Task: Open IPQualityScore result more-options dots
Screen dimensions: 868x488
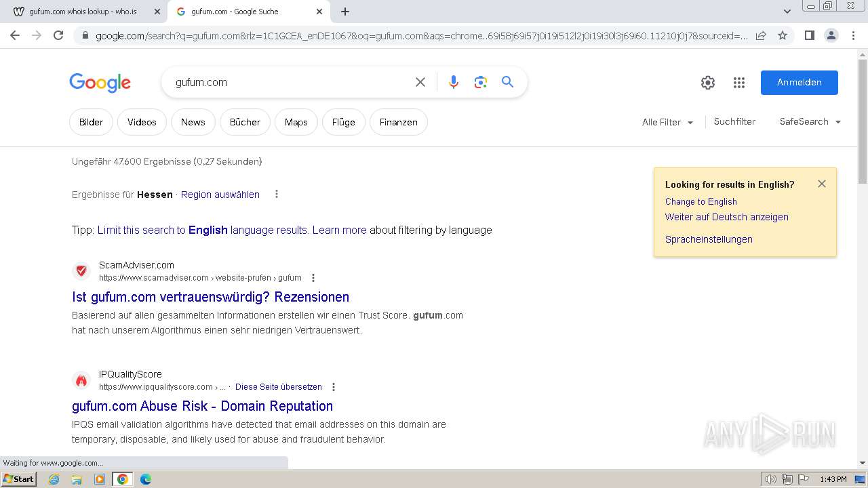Action: (x=333, y=387)
